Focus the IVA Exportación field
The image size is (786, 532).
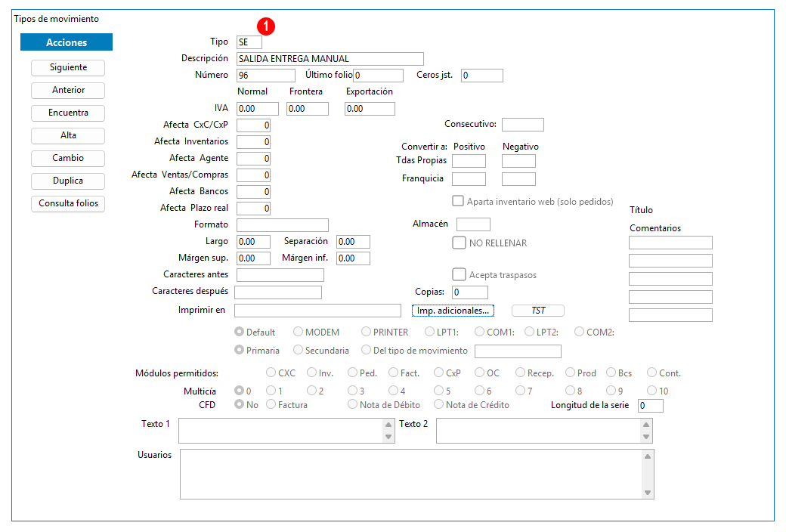coord(370,109)
